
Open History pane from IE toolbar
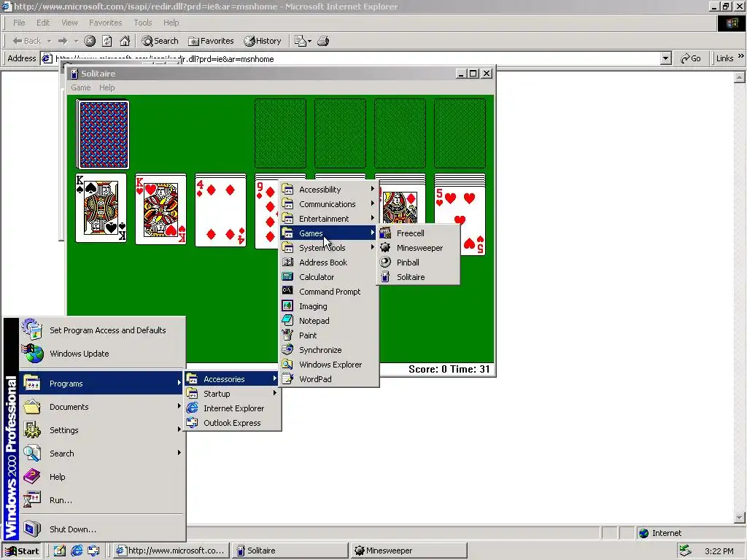[x=263, y=41]
